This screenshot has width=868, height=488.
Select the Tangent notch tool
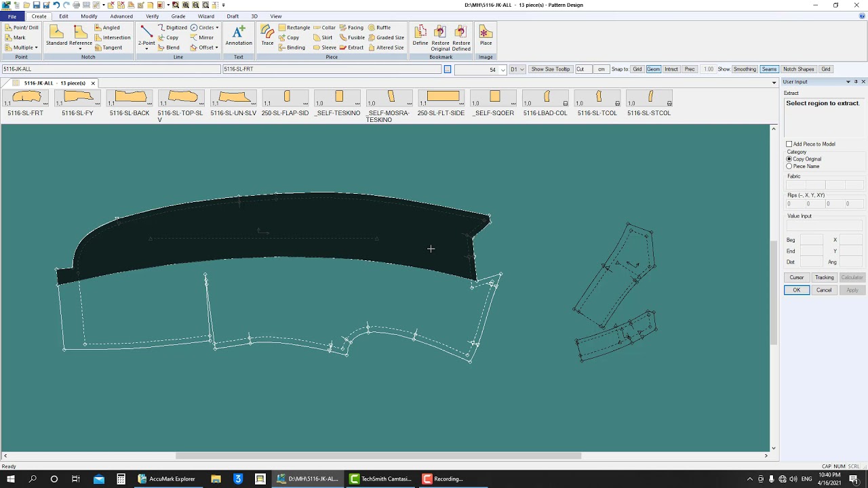(108, 47)
